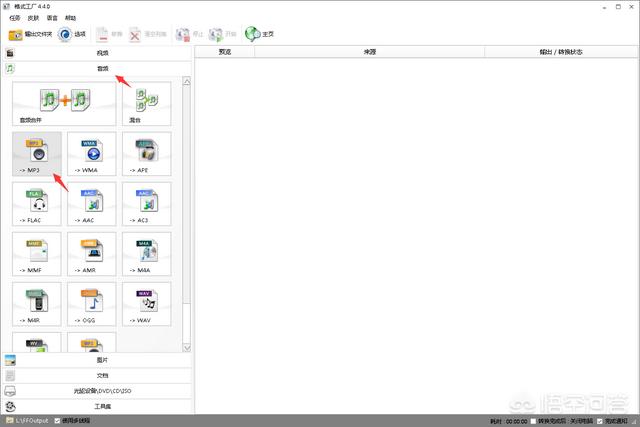Open the audio mix (混合) tool
Image resolution: width=640 pixels, height=427 pixels.
147,103
